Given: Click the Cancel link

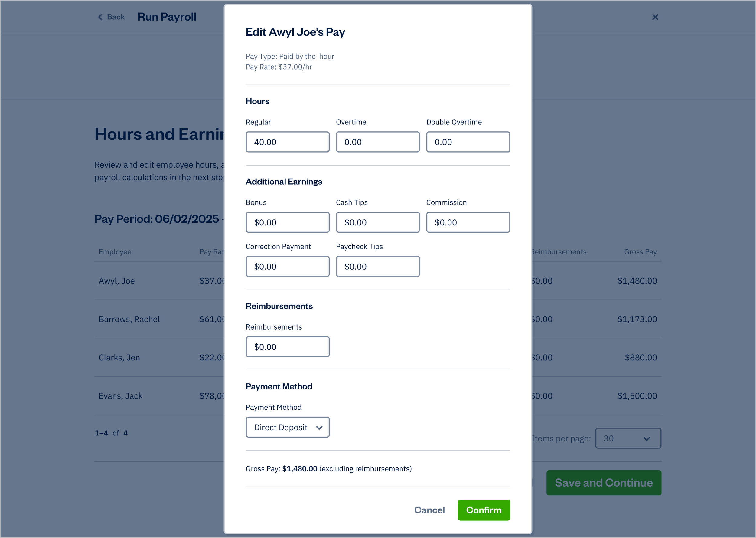Looking at the screenshot, I should [x=429, y=510].
